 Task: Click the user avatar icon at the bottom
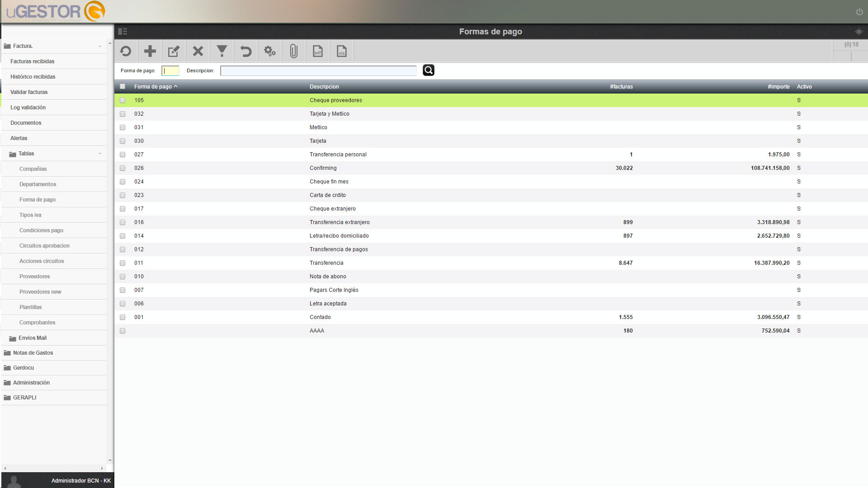pos(14,481)
